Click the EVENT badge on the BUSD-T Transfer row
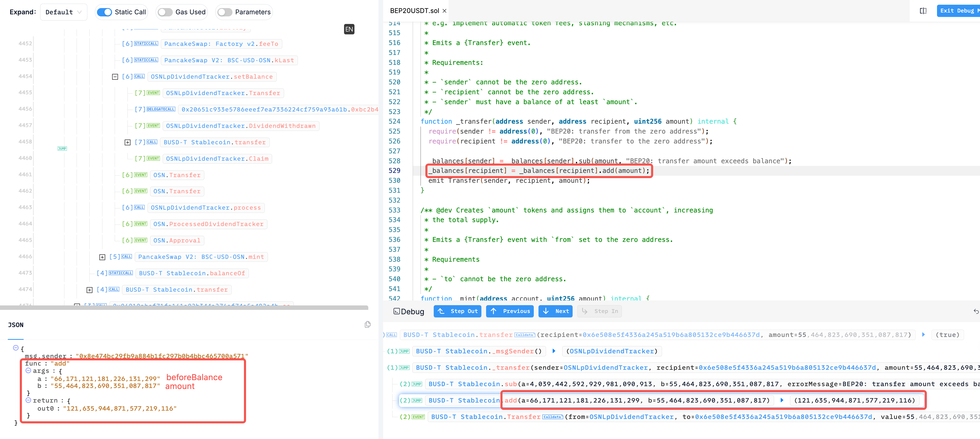980x439 pixels. point(418,417)
